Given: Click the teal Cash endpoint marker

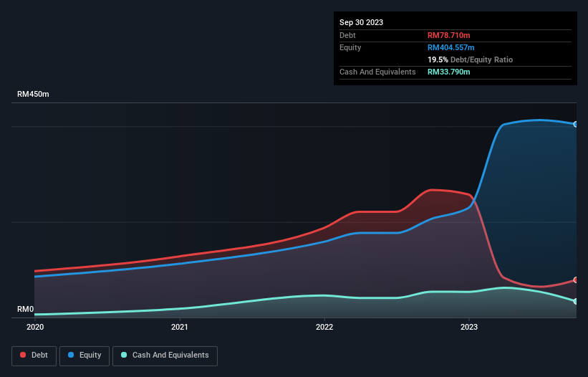Looking at the screenshot, I should click(576, 301).
